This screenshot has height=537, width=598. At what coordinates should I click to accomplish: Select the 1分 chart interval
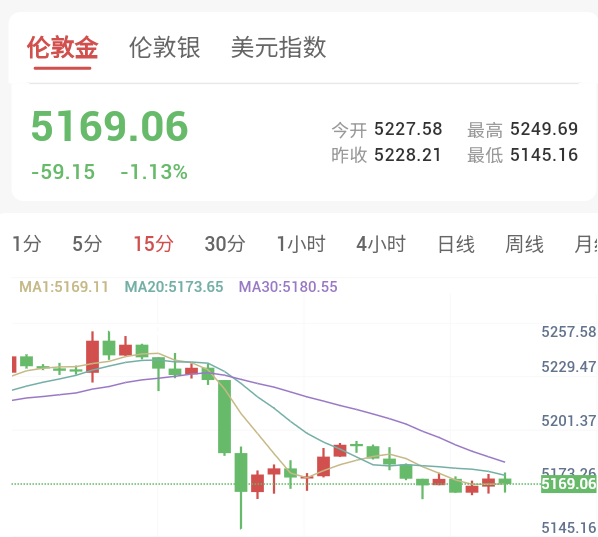click(27, 244)
